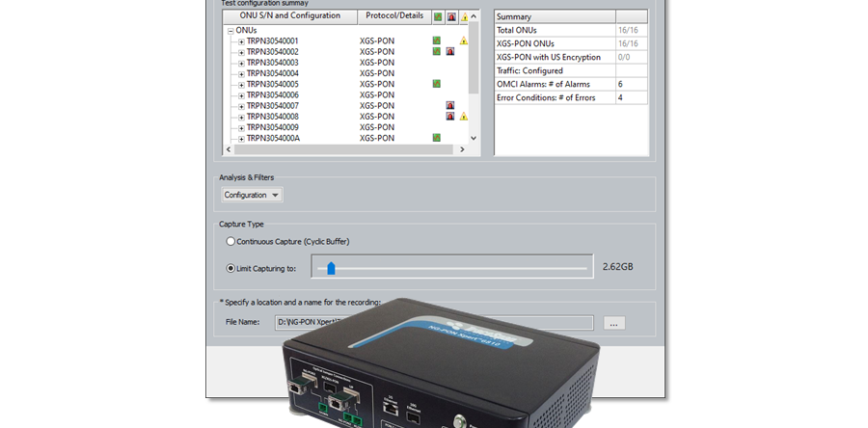Image resolution: width=868 pixels, height=428 pixels.
Task: Click the Error Conditions: # of Errors row
Action: (x=571, y=97)
